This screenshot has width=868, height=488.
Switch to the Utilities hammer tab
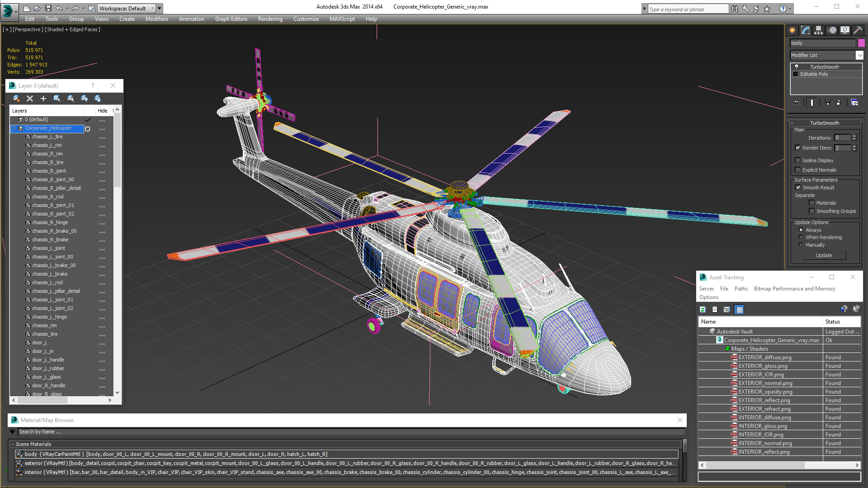pyautogui.click(x=858, y=30)
